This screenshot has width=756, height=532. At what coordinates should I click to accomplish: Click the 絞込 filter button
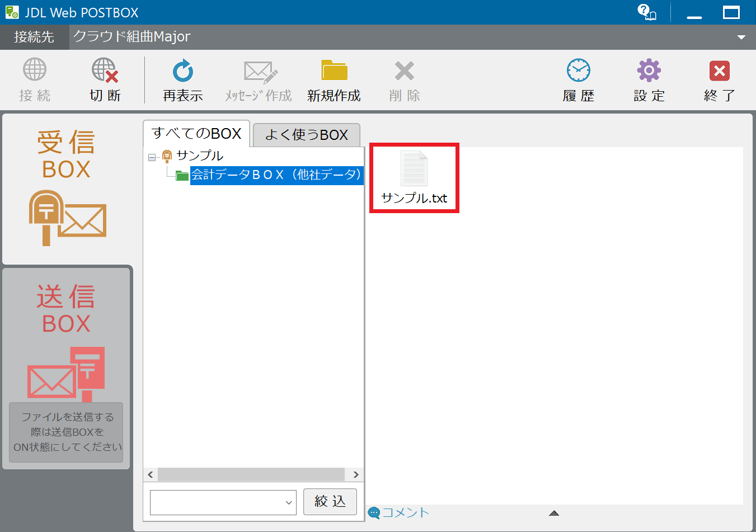pyautogui.click(x=330, y=501)
